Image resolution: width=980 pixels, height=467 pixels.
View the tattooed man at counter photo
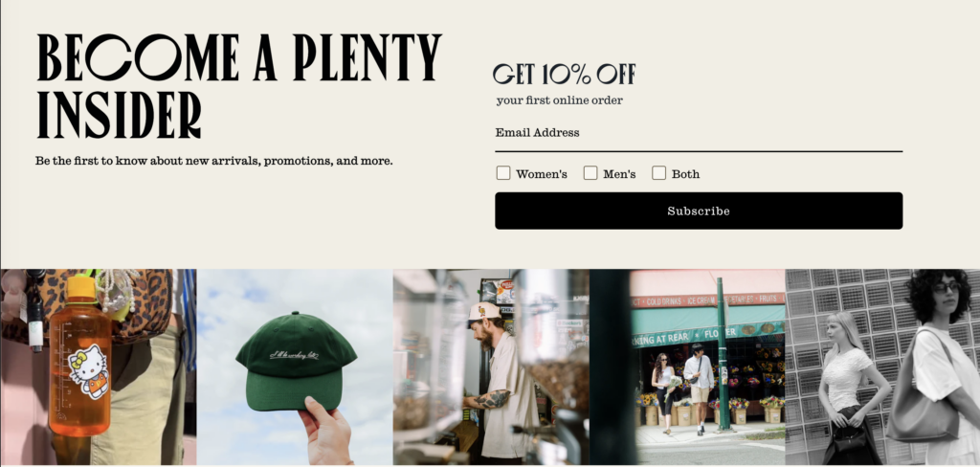[x=491, y=367]
